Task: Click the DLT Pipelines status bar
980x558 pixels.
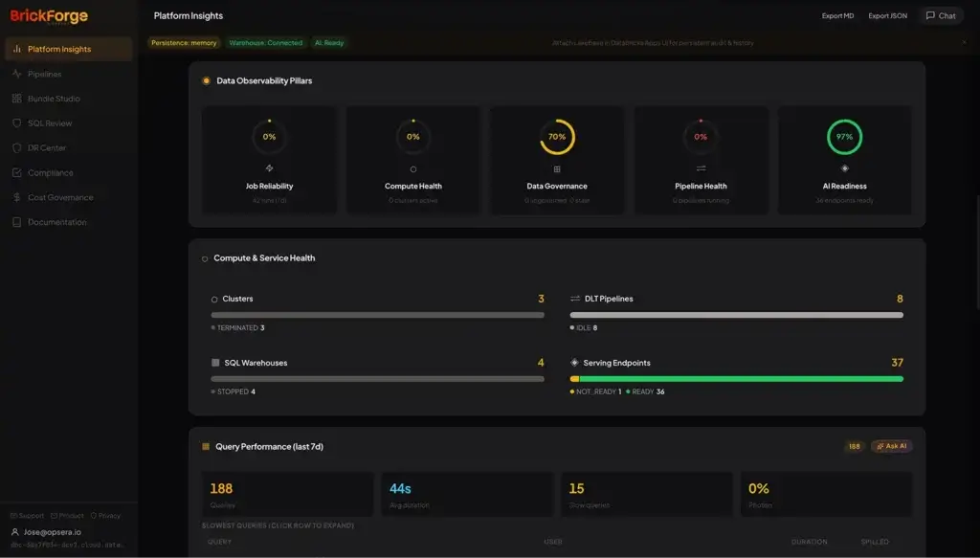Action: coord(736,315)
